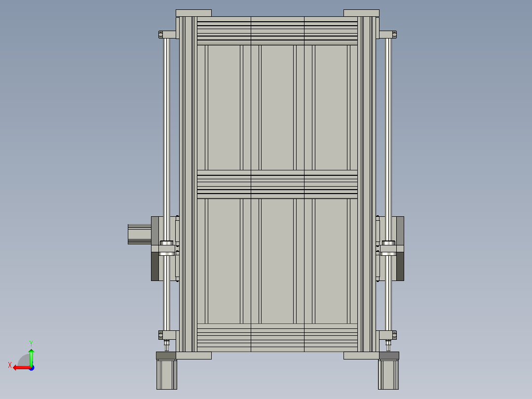
Task: Pick the top horizontal slotted crossbar
Action: (x=277, y=31)
